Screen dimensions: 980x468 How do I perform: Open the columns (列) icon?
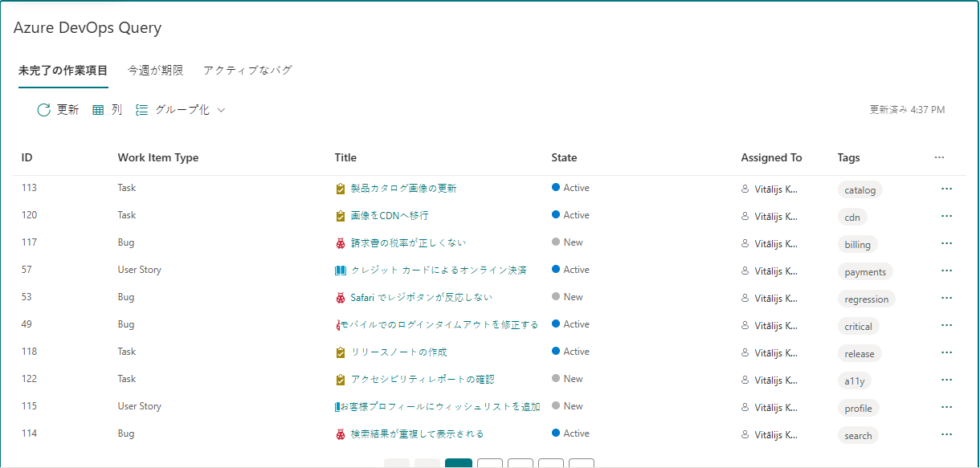point(98,110)
